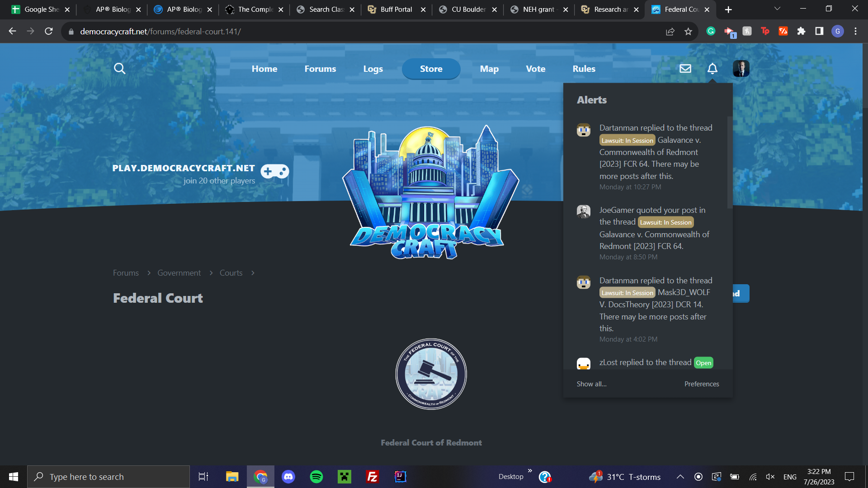Click the Government breadcrumb link

pyautogui.click(x=179, y=273)
